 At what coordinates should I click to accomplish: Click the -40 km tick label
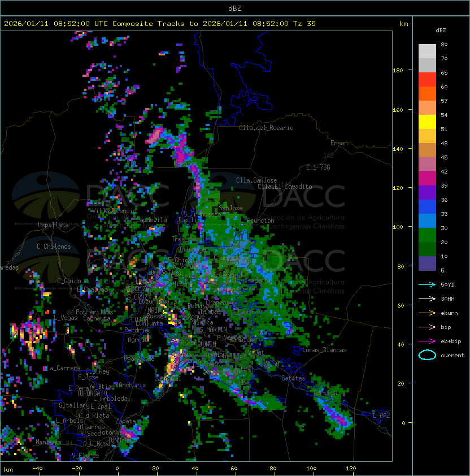(x=37, y=469)
